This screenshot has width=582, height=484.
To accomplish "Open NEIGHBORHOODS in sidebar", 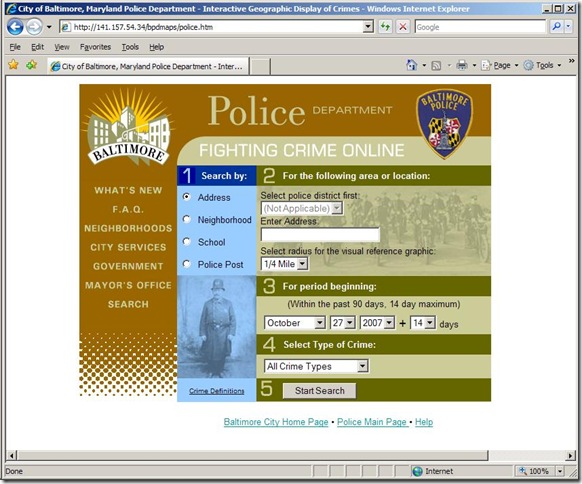I will [128, 228].
